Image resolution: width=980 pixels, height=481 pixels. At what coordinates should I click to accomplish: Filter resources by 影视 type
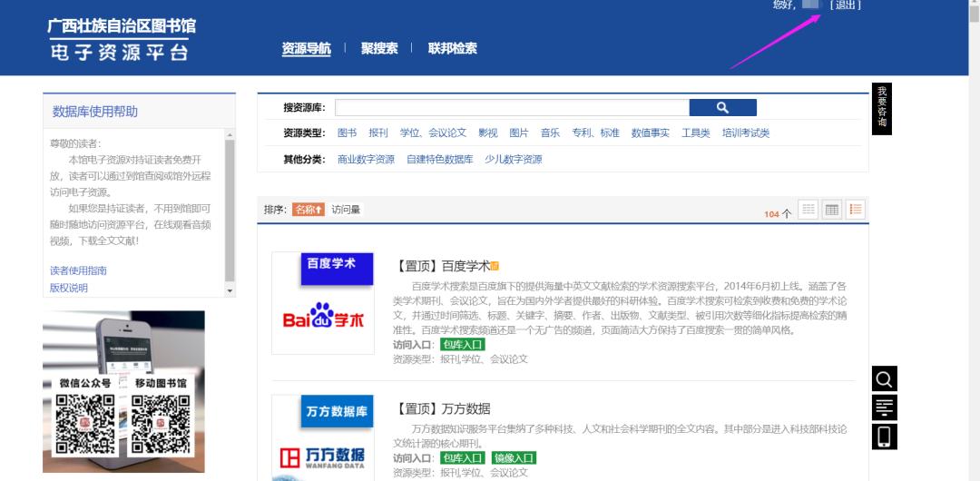(x=488, y=133)
